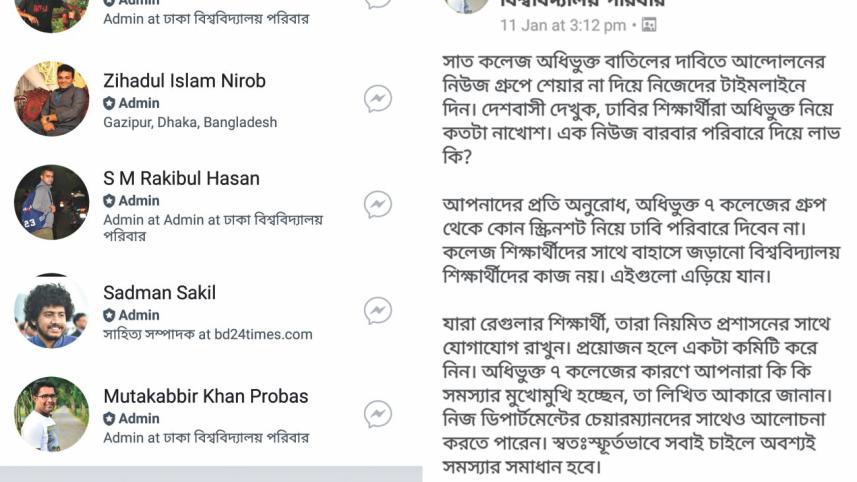
Task: Click Admin shield badge under Sadman Sakil
Action: (x=110, y=315)
